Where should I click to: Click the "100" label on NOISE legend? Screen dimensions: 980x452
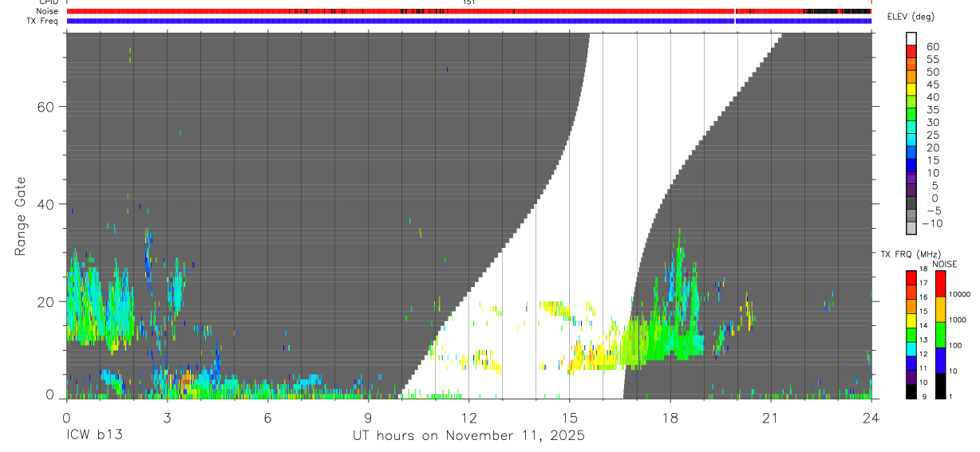click(x=955, y=345)
